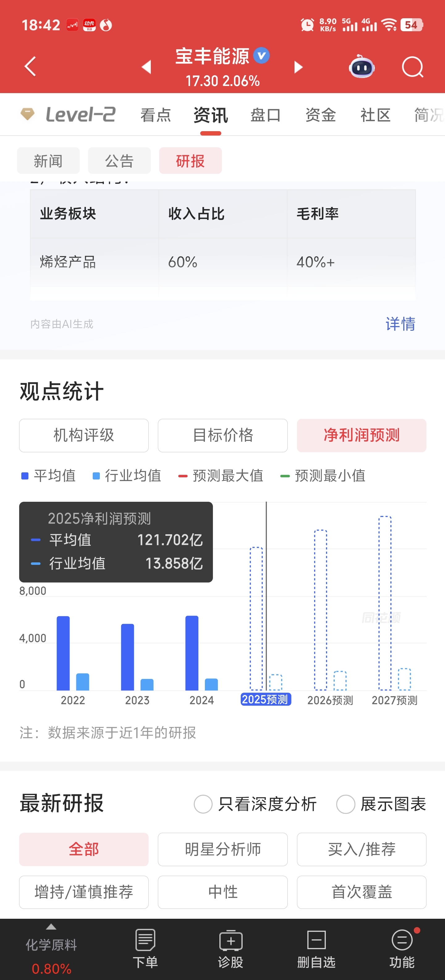The height and width of the screenshot is (980, 445).
Task: Switch to the 社区 tab
Action: (375, 115)
